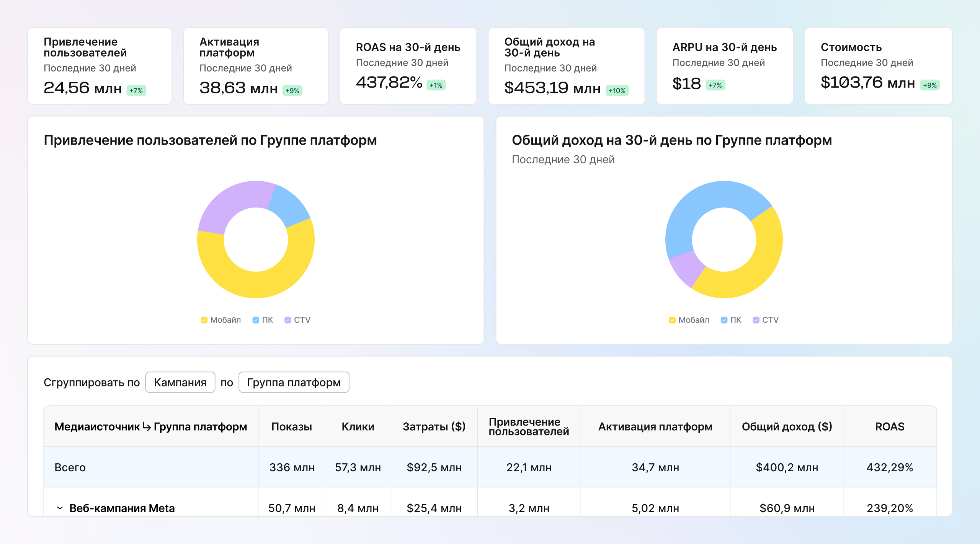Click the yellow Мобайл segment of the left donut

tap(256, 286)
